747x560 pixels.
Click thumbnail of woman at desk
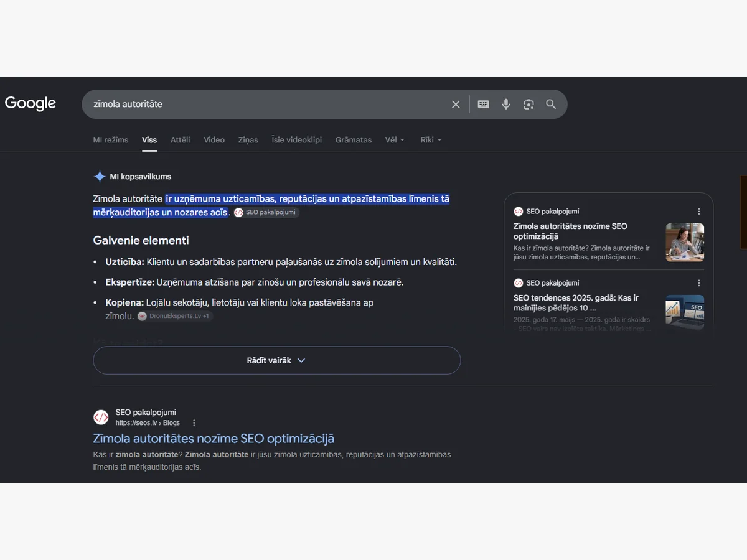click(685, 242)
